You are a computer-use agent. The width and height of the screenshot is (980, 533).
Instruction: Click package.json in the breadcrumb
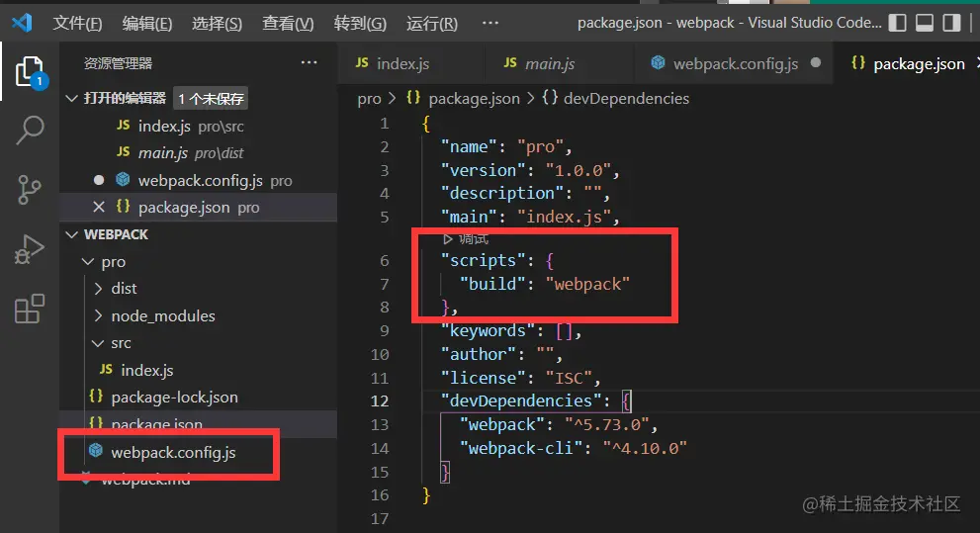click(x=474, y=99)
